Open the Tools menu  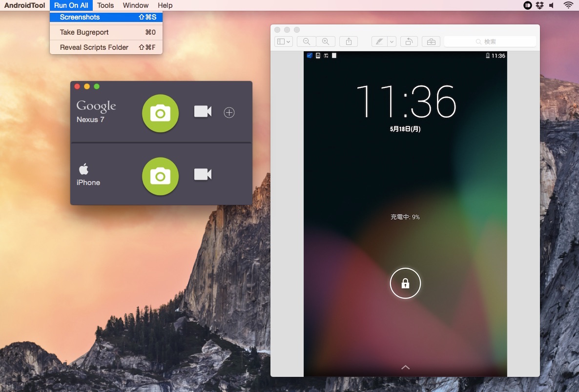pyautogui.click(x=105, y=5)
